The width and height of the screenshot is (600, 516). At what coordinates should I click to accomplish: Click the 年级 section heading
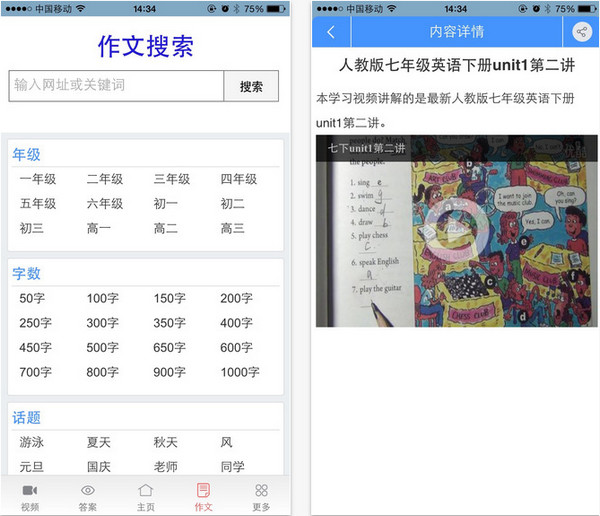click(26, 155)
